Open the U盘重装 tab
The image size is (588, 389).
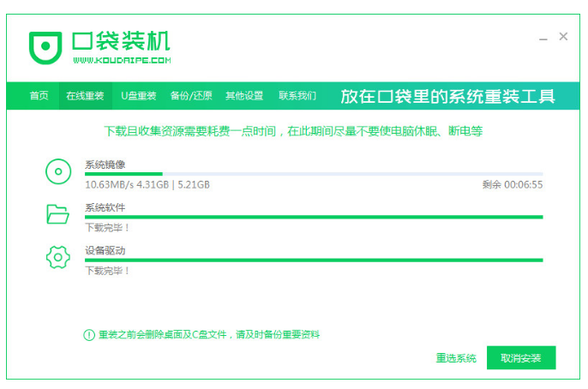[x=138, y=96]
